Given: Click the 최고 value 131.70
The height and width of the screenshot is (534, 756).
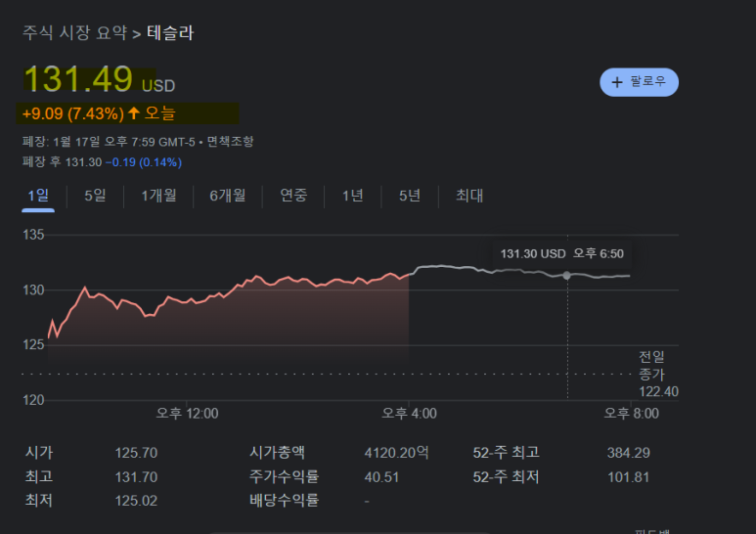Looking at the screenshot, I should [x=136, y=477].
